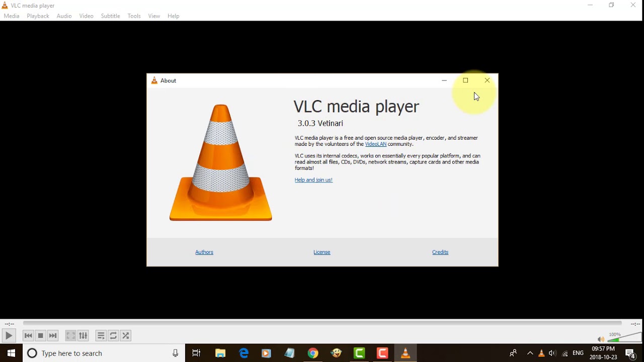644x362 pixels.
Task: Click the Next media button
Action: [x=53, y=336]
